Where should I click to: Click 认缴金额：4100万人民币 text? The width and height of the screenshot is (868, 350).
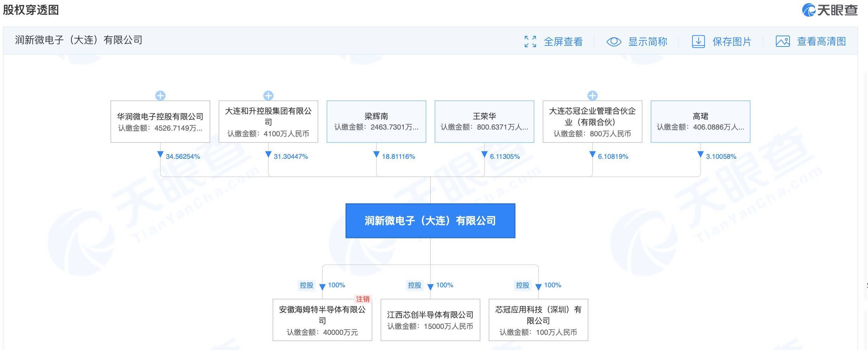[x=268, y=134]
